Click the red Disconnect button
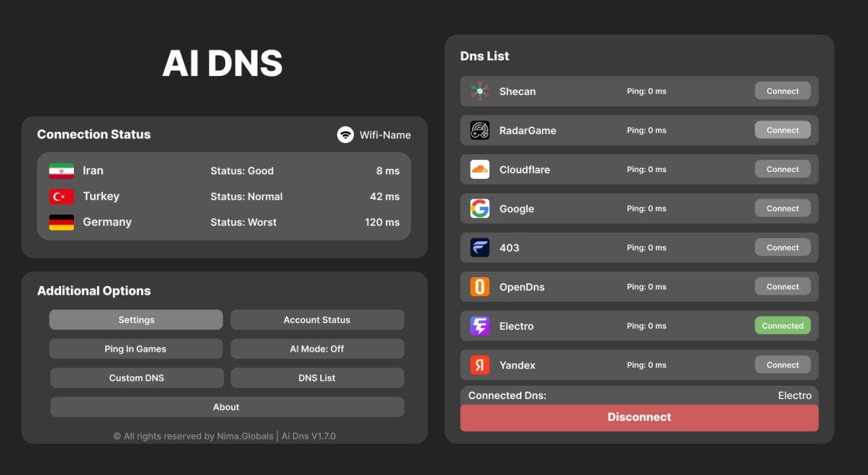The height and width of the screenshot is (475, 868). [639, 417]
